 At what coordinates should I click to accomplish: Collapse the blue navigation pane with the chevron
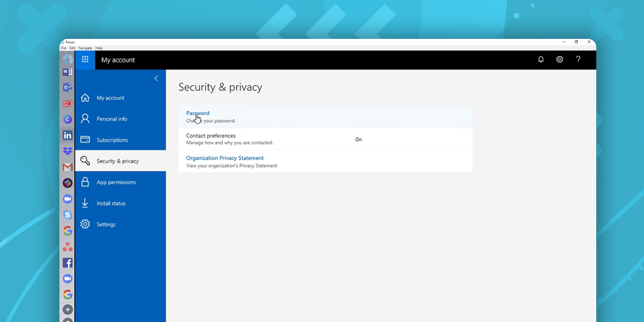(x=156, y=78)
